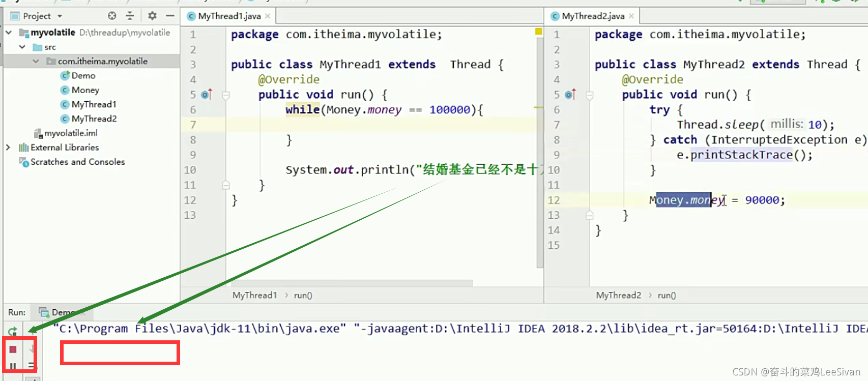
Task: Expand External Libraries node
Action: tap(8, 147)
